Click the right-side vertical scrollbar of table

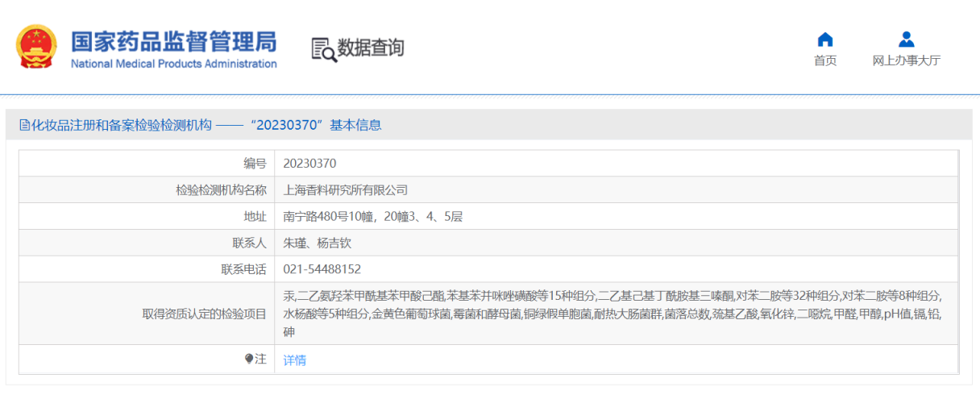[x=958, y=262]
